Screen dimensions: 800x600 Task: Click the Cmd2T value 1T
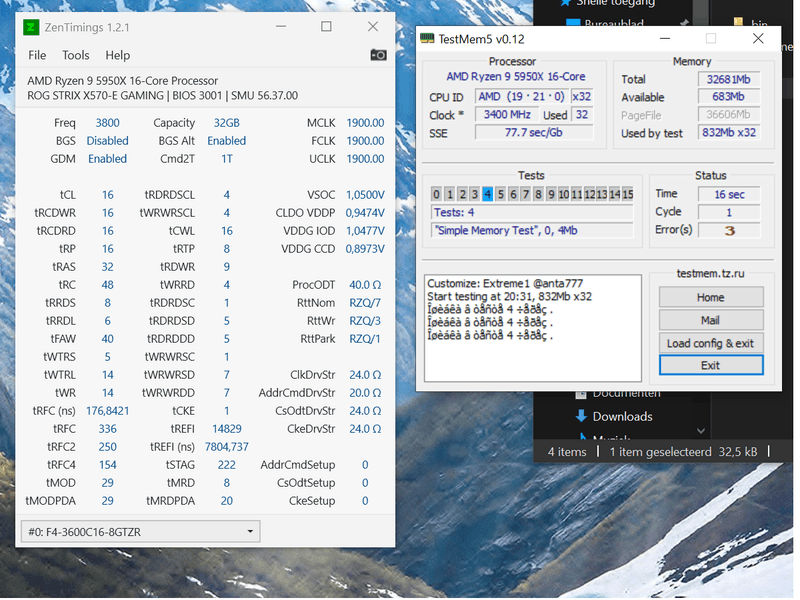[x=227, y=159]
